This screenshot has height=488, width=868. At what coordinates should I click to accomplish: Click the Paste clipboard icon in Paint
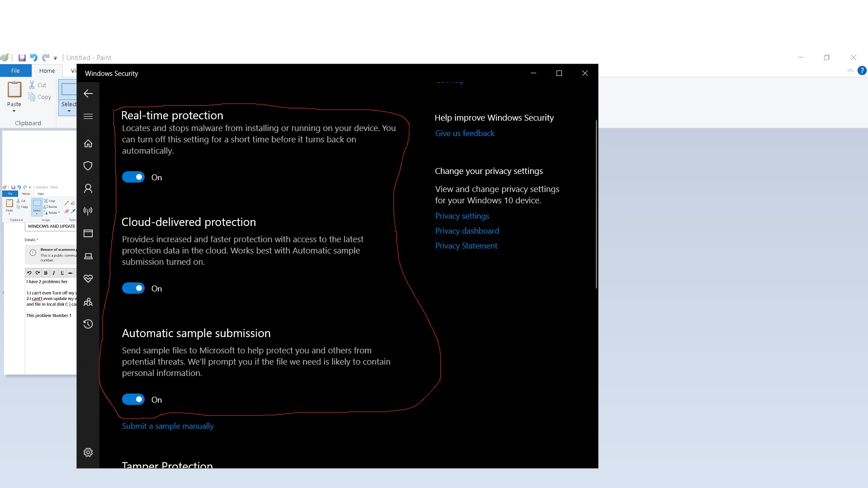coord(14,89)
